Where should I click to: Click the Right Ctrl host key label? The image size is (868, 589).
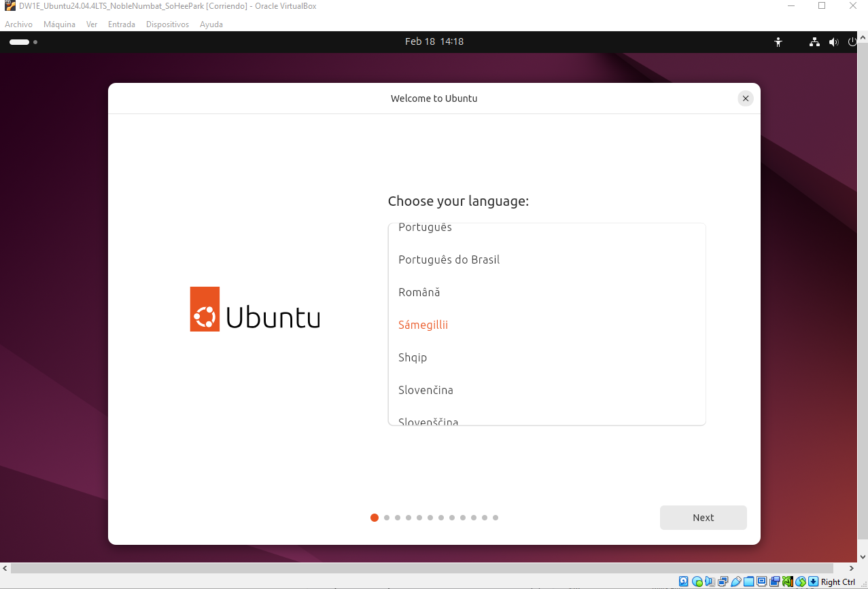pyautogui.click(x=838, y=582)
